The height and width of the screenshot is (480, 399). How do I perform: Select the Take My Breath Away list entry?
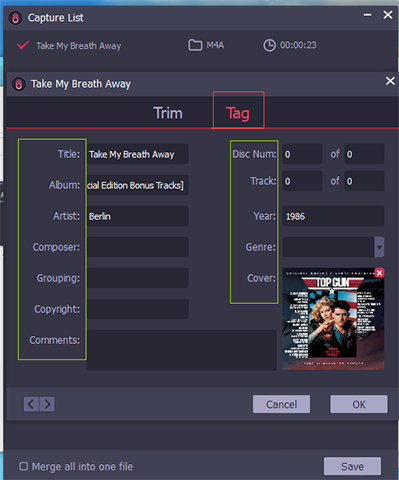click(x=79, y=46)
